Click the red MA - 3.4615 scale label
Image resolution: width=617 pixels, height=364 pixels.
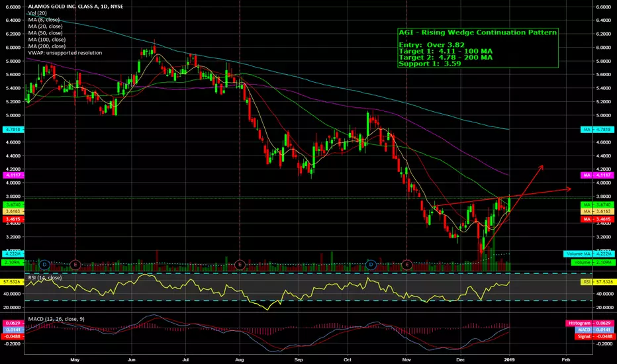[x=597, y=219]
